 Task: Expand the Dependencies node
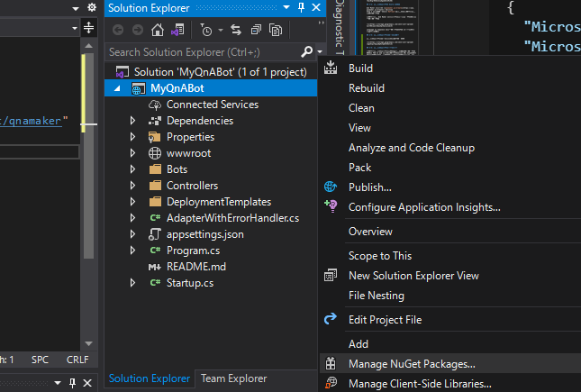[132, 121]
